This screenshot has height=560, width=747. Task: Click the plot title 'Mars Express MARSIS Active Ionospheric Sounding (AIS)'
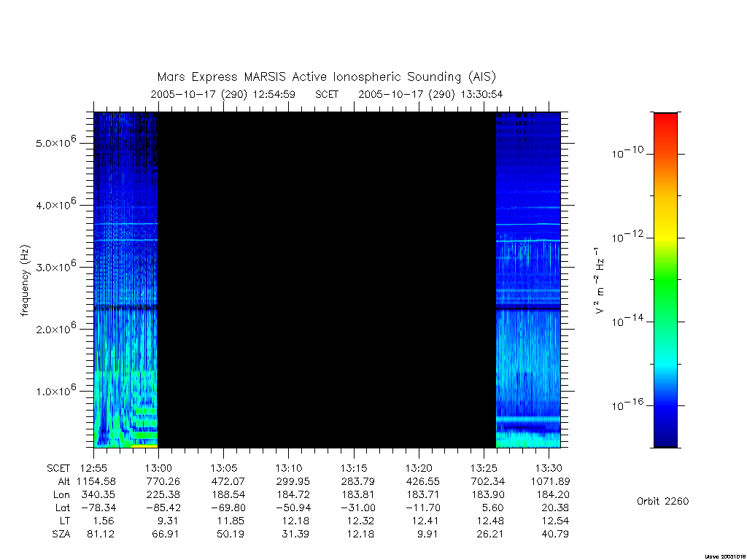click(x=326, y=77)
